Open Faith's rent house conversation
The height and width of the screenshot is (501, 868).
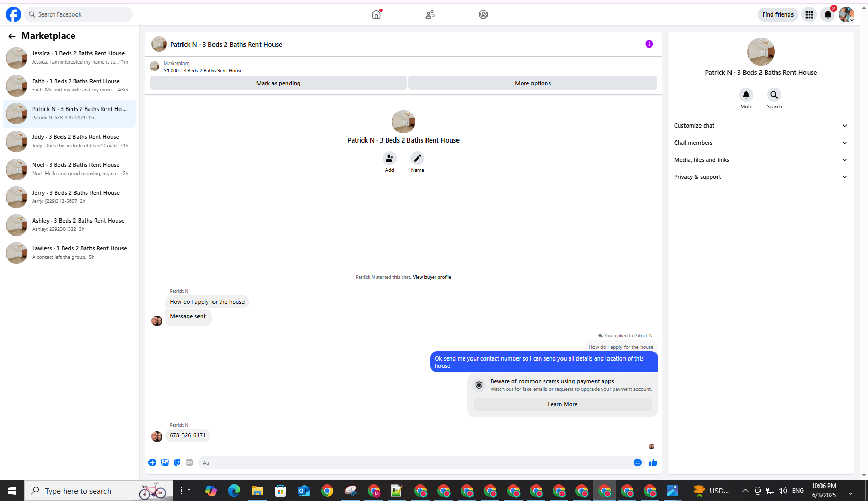tap(69, 86)
